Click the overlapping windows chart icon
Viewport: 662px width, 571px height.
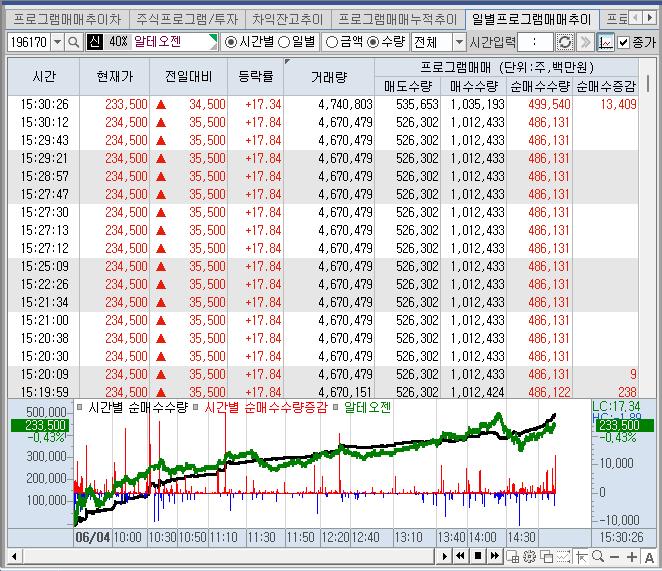click(546, 557)
